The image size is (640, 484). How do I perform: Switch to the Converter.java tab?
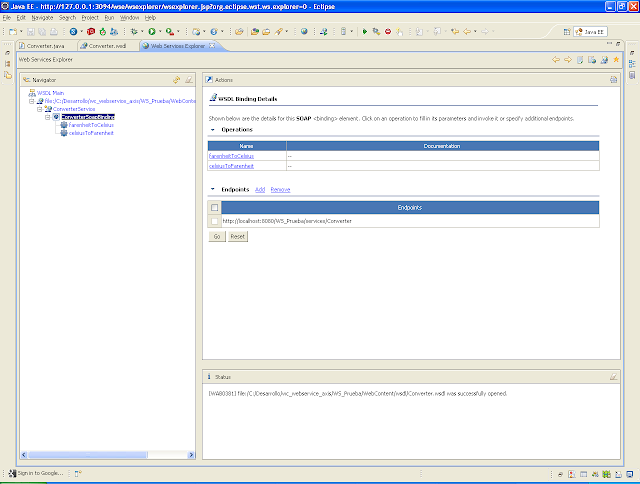46,46
